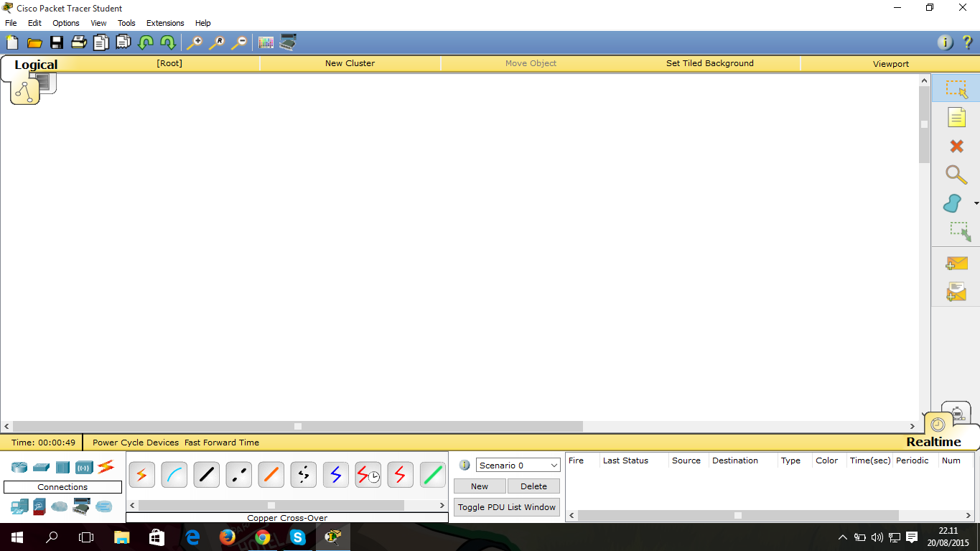
Task: Open the Extensions menu
Action: 165,23
